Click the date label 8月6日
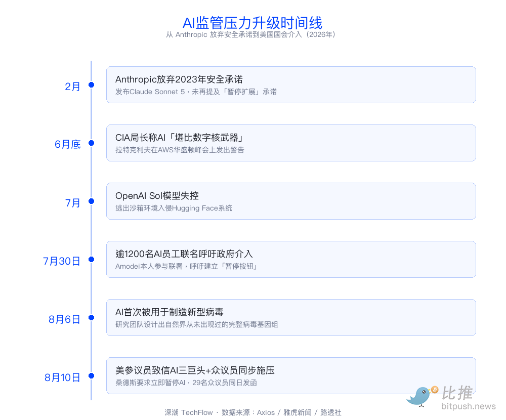 [x=65, y=319]
